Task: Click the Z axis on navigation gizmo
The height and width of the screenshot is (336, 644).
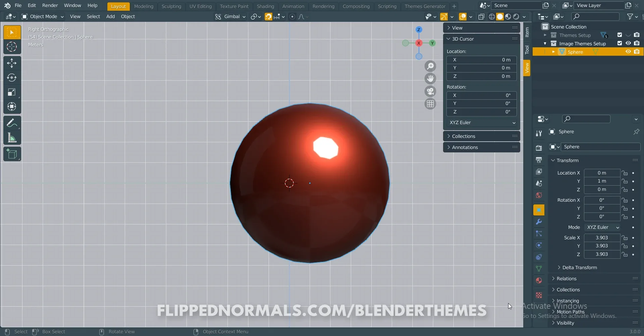Action: point(419,30)
